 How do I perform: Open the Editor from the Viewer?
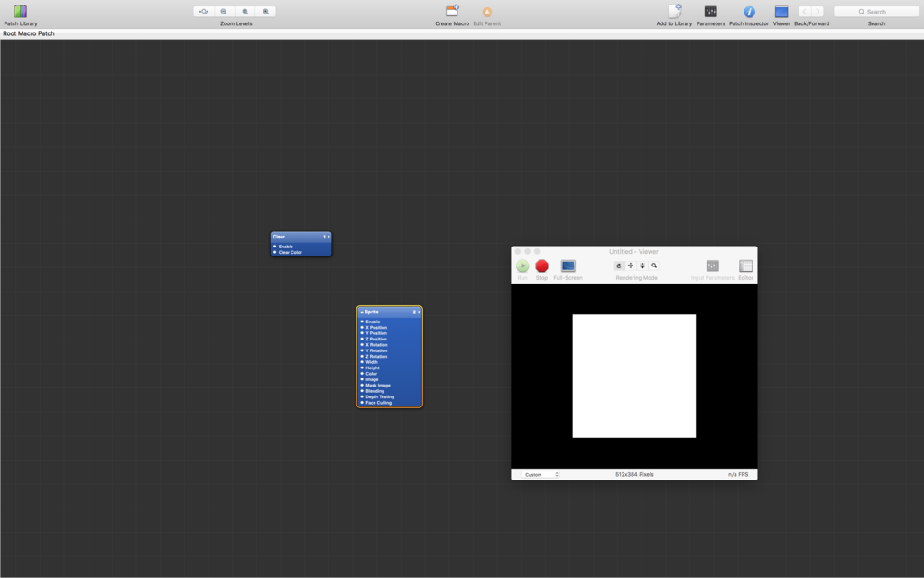[745, 266]
